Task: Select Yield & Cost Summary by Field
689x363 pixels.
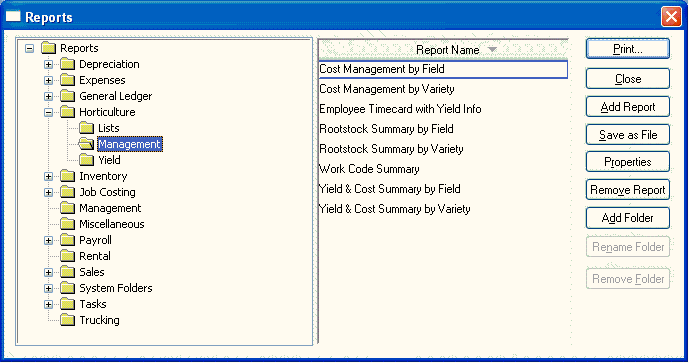Action: [443, 189]
